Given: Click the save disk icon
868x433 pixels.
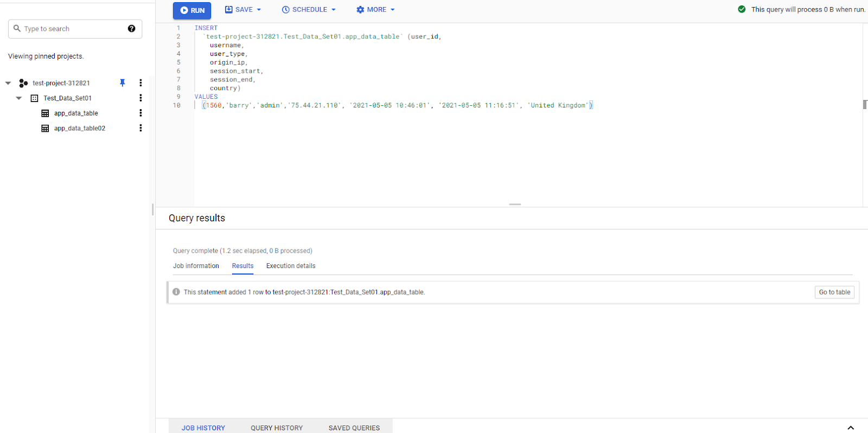Looking at the screenshot, I should point(229,9).
